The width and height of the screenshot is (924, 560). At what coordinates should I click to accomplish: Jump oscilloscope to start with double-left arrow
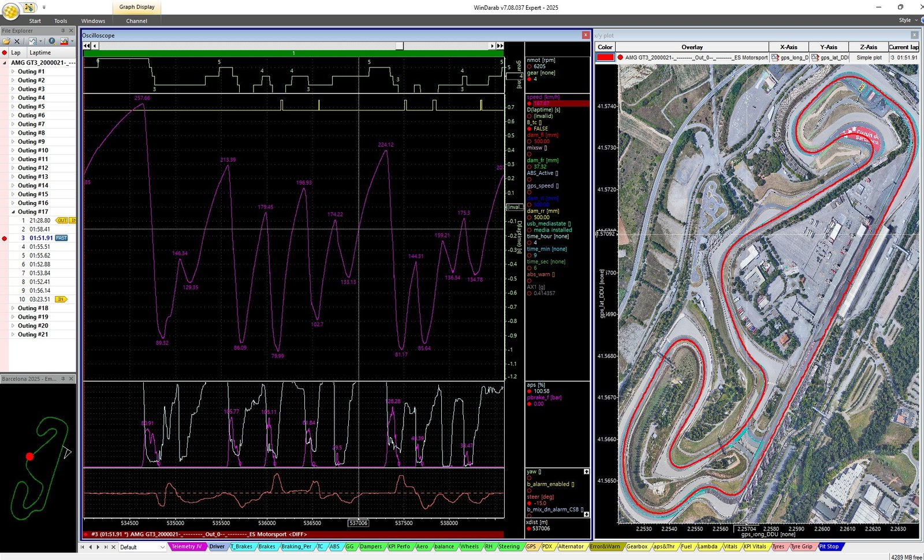pyautogui.click(x=87, y=46)
